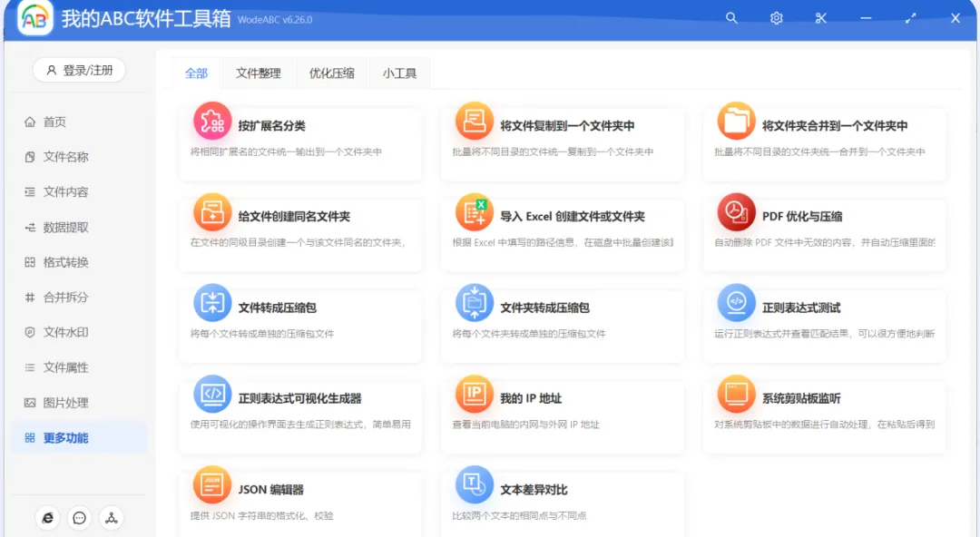Click the 系统剪贴板监听 title text
This screenshot has height=537, width=980.
pyautogui.click(x=801, y=398)
